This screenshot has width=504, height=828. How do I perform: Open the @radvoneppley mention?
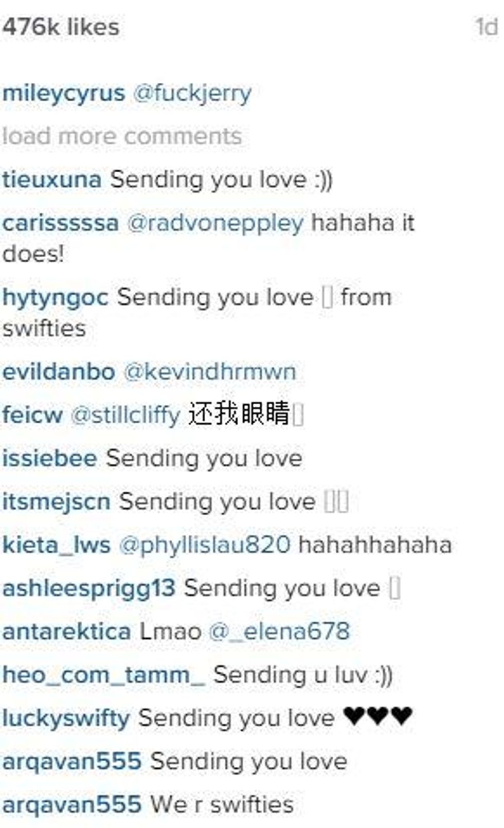pos(215,224)
